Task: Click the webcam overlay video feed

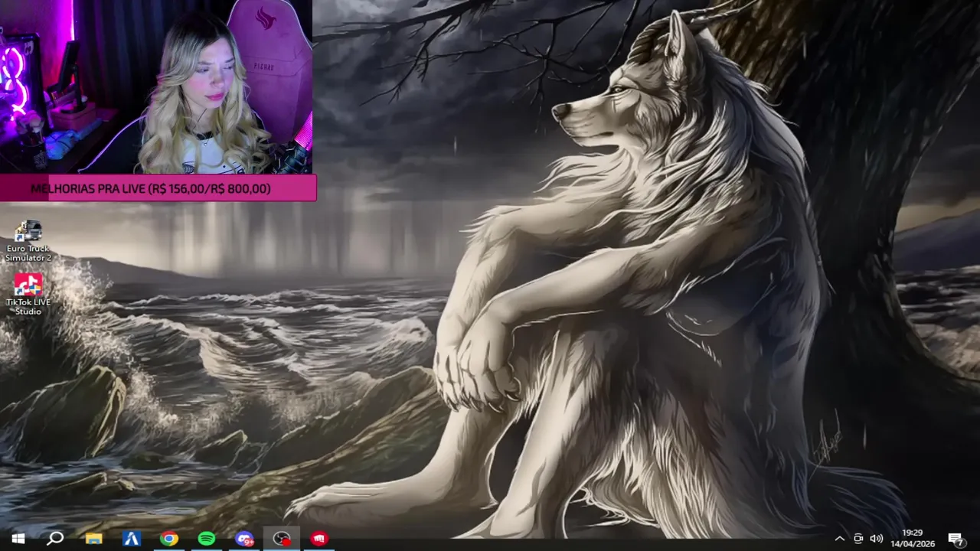Action: 156,86
